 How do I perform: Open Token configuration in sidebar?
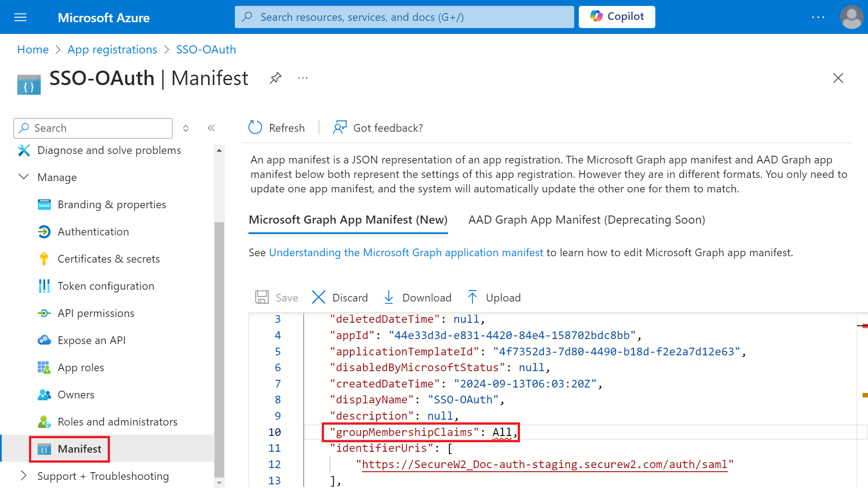pos(106,286)
